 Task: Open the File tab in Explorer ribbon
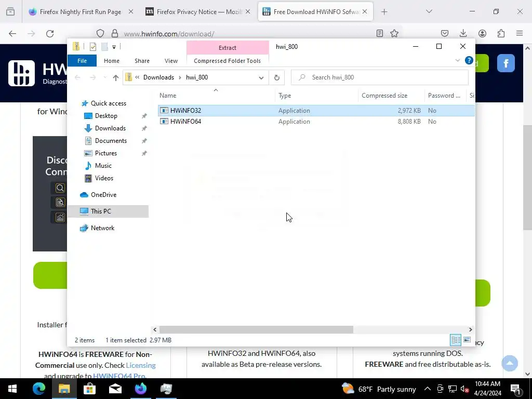point(82,61)
